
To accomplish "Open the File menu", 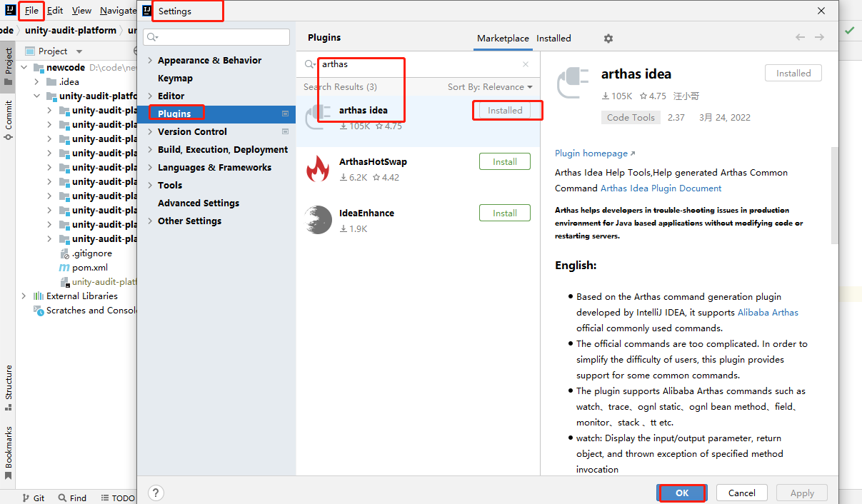I will (x=31, y=11).
